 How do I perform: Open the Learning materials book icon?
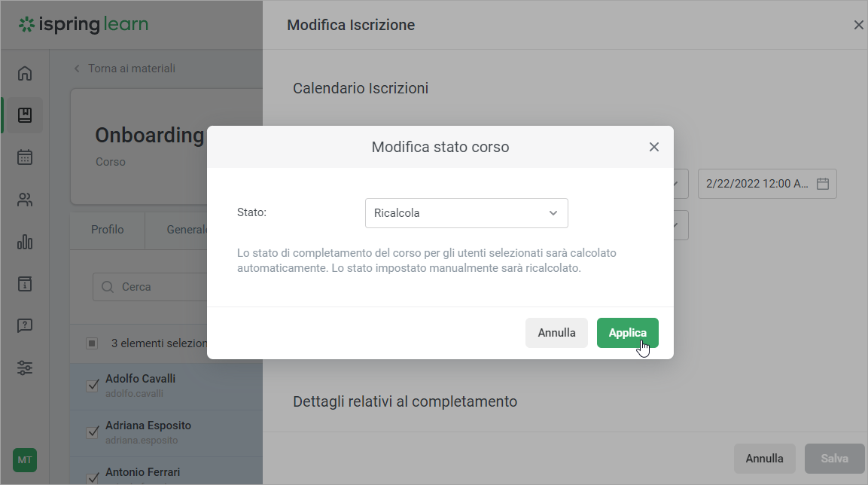pos(25,115)
